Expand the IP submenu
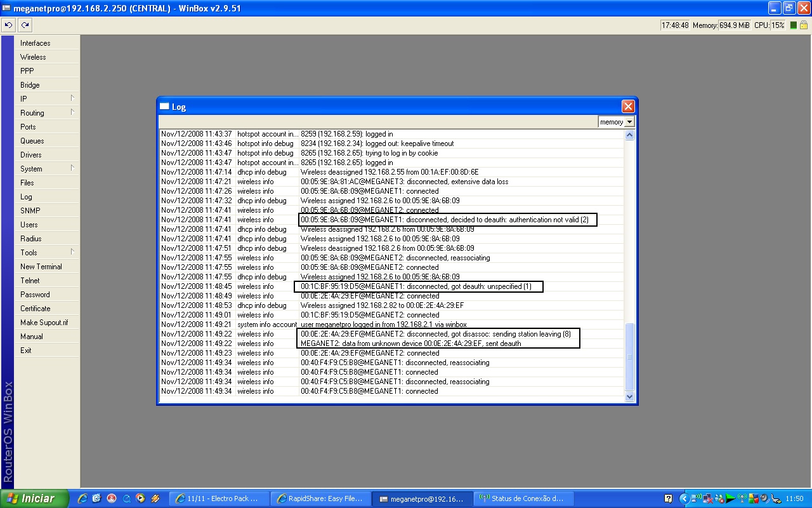The height and width of the screenshot is (508, 812). point(48,98)
